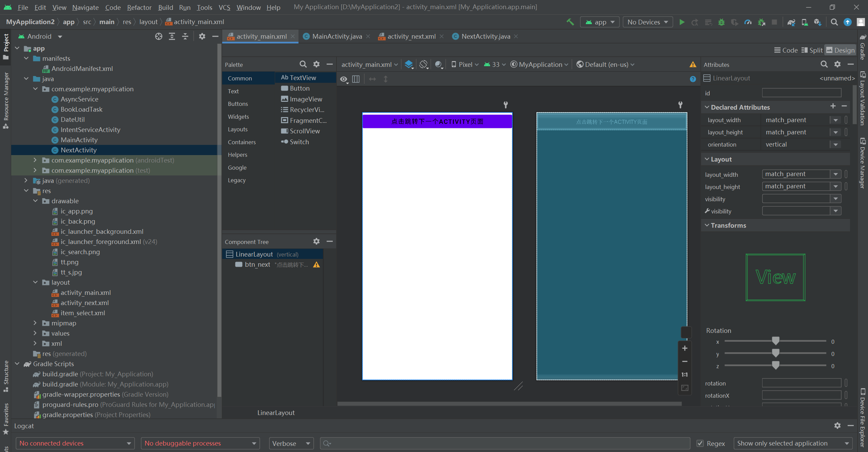The width and height of the screenshot is (868, 452).
Task: Click the zoom in plus button
Action: click(x=684, y=348)
